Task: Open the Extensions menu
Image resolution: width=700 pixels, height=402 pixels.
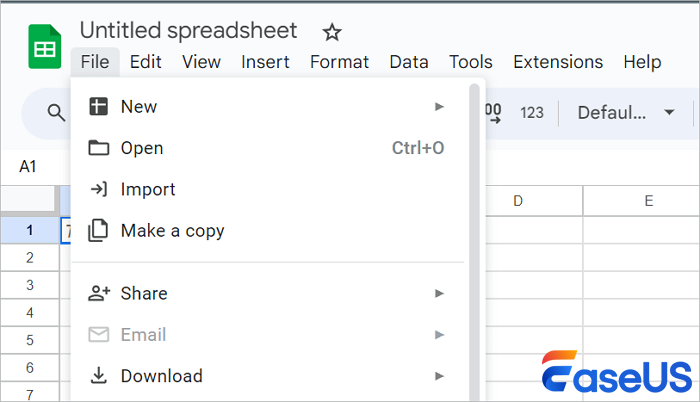Action: click(x=558, y=62)
